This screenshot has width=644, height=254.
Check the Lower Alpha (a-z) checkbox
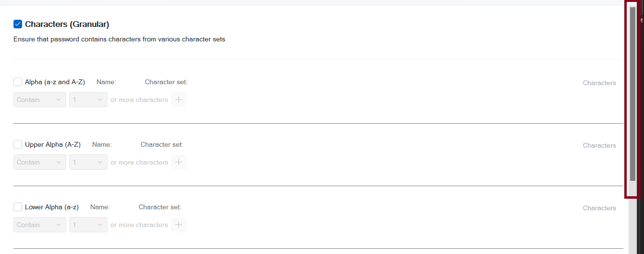tap(18, 207)
